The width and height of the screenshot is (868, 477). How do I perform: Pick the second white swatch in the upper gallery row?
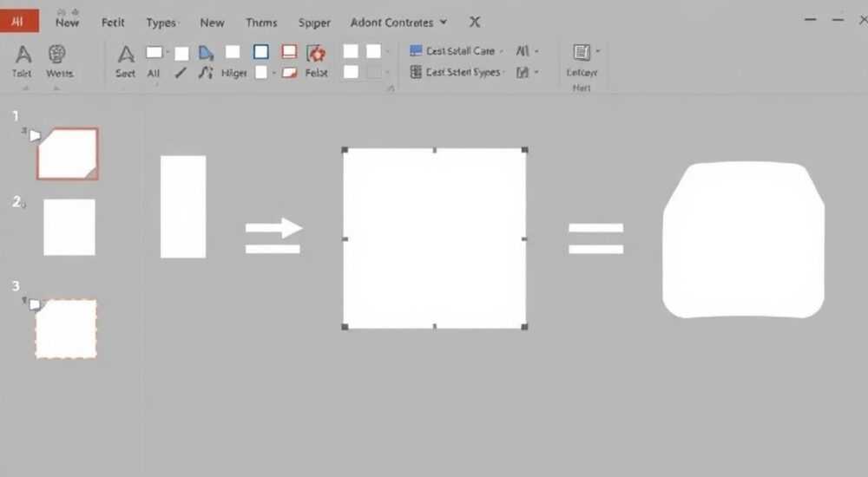(373, 51)
